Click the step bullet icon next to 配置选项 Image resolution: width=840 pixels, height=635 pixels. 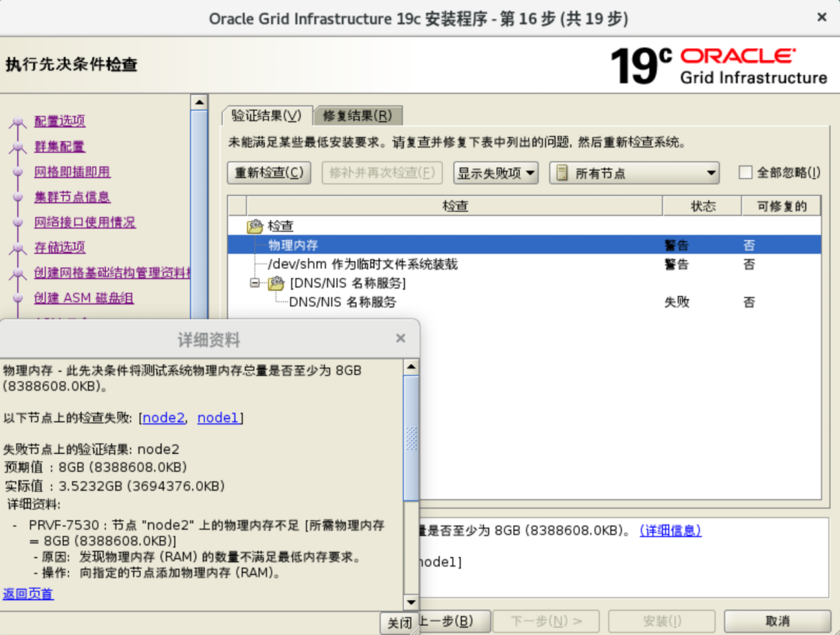click(x=18, y=121)
